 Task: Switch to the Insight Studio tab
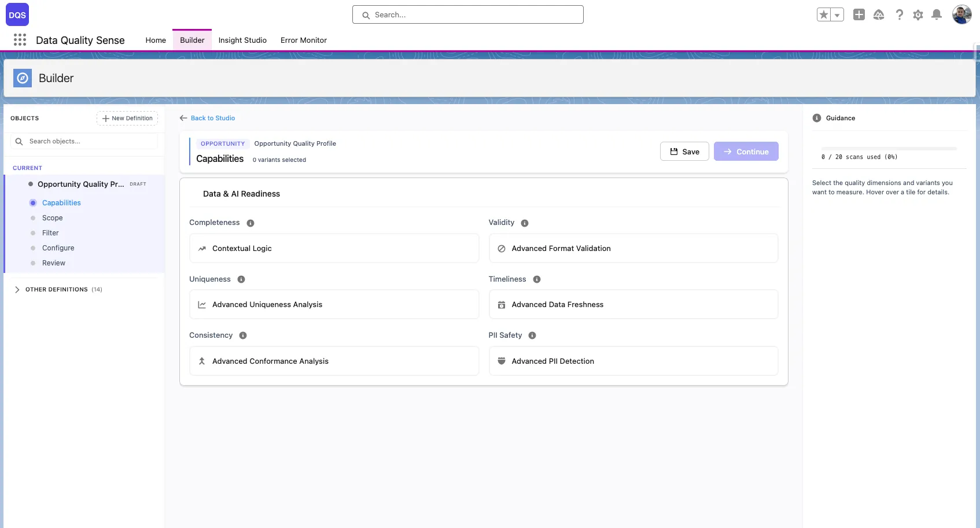coord(242,40)
